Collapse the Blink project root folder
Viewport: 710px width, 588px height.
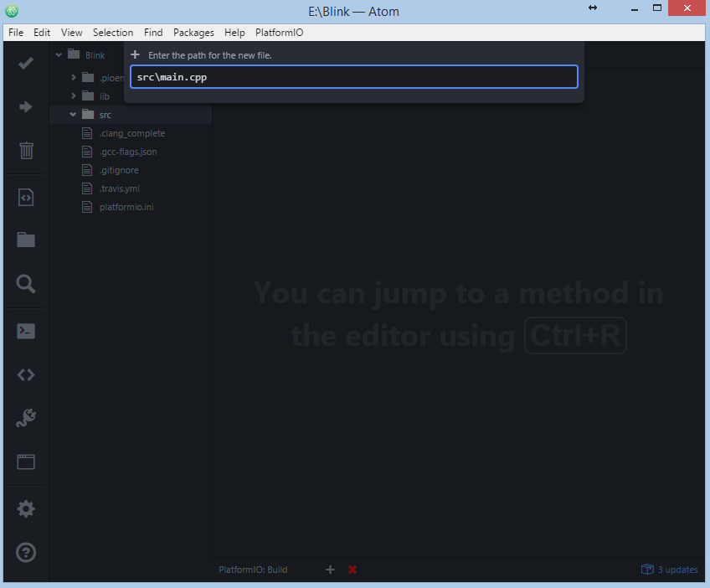59,55
